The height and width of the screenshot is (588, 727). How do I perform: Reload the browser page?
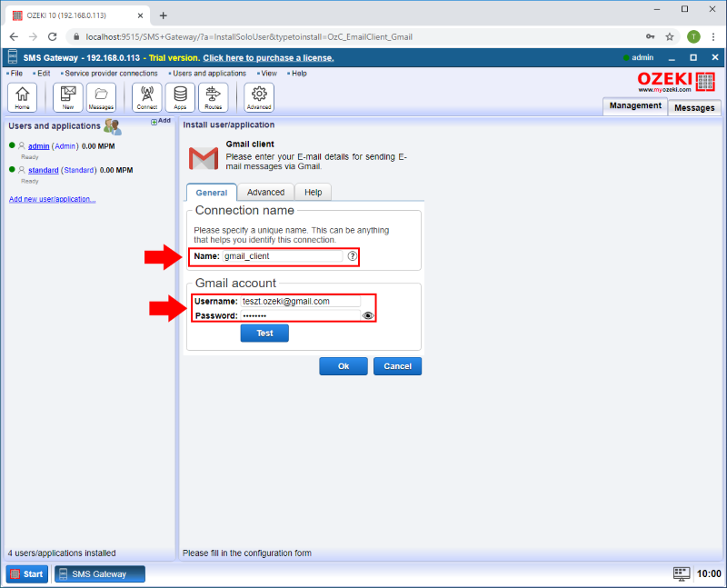(53, 36)
